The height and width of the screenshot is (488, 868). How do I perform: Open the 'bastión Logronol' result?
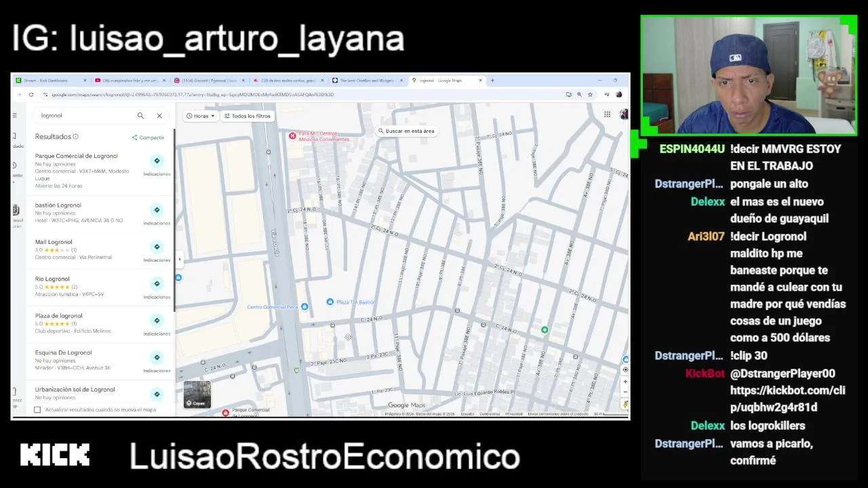(58, 205)
